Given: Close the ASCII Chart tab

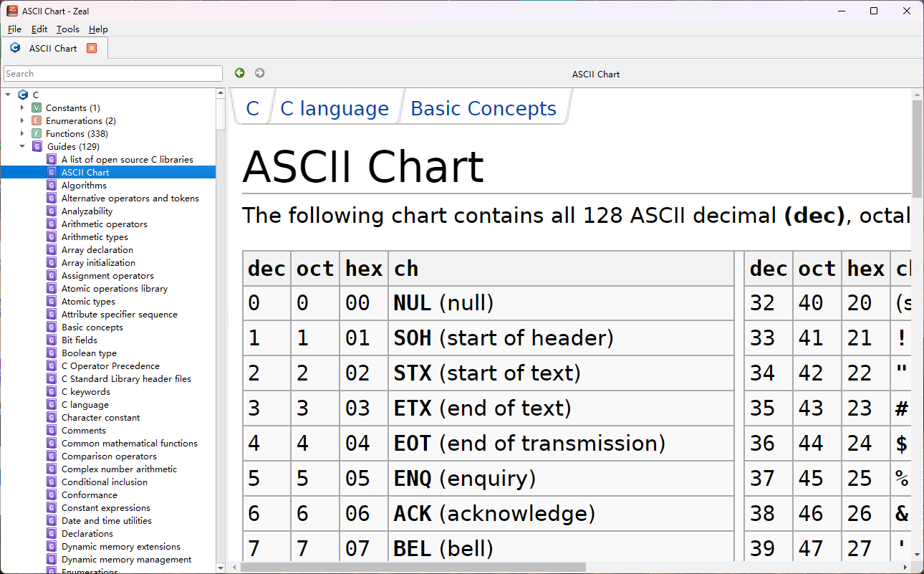Looking at the screenshot, I should point(92,48).
